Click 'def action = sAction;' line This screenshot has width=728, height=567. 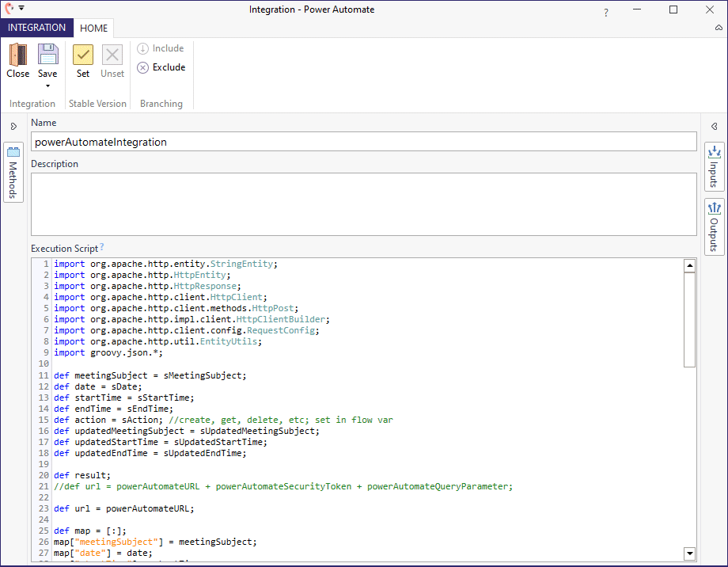pos(108,420)
